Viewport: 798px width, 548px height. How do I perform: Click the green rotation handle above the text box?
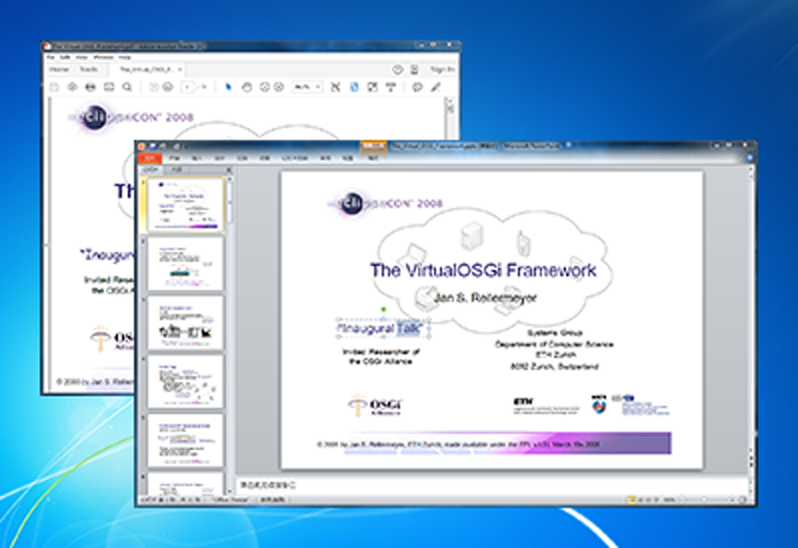click(383, 309)
